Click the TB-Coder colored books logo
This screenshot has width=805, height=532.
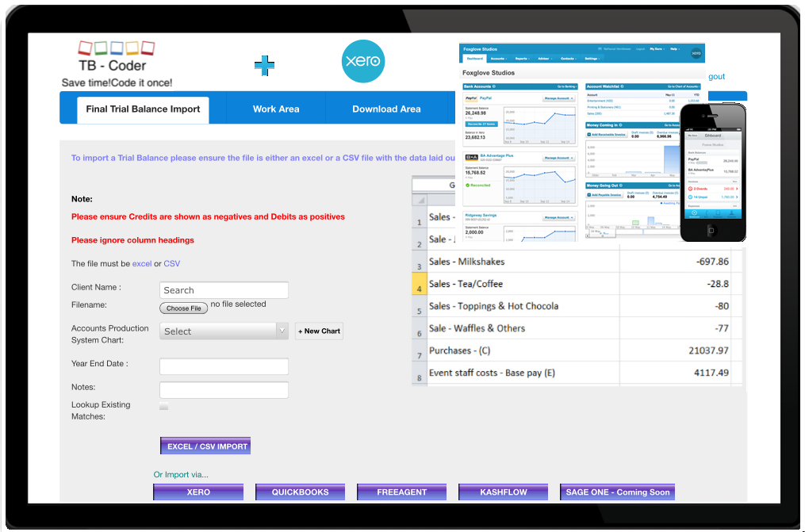[114, 47]
